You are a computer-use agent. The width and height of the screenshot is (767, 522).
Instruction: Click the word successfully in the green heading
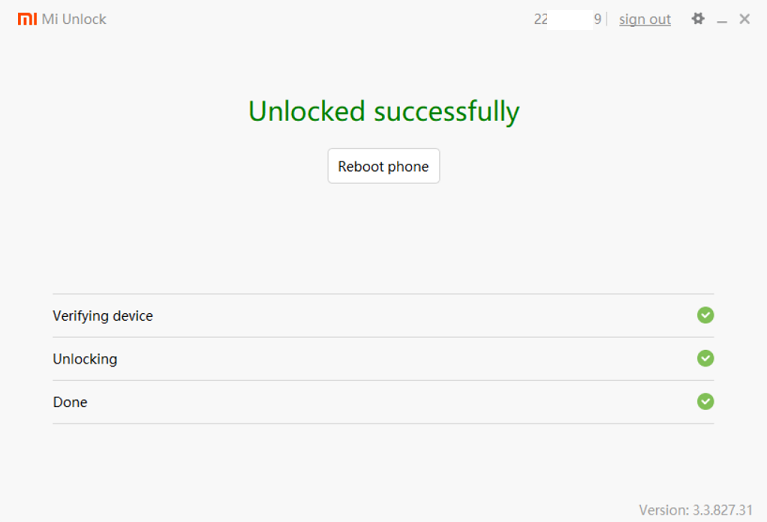[446, 112]
